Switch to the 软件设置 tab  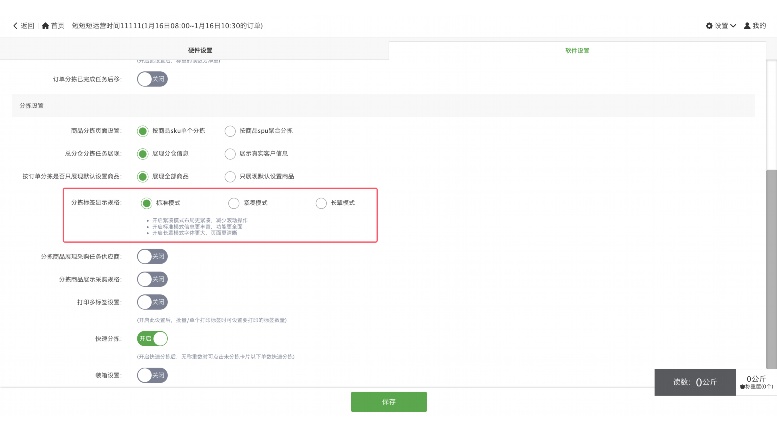click(577, 51)
